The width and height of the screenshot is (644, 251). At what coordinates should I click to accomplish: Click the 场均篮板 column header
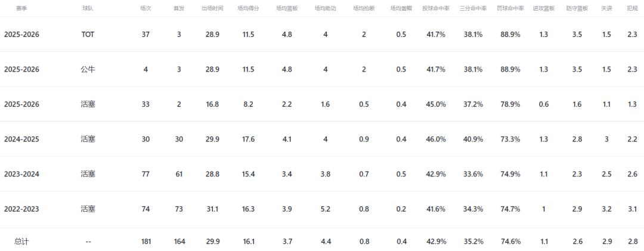(287, 9)
